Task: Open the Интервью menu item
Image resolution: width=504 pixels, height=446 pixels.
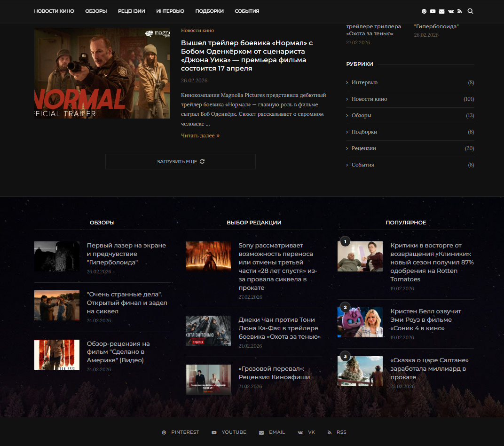Action: [170, 11]
